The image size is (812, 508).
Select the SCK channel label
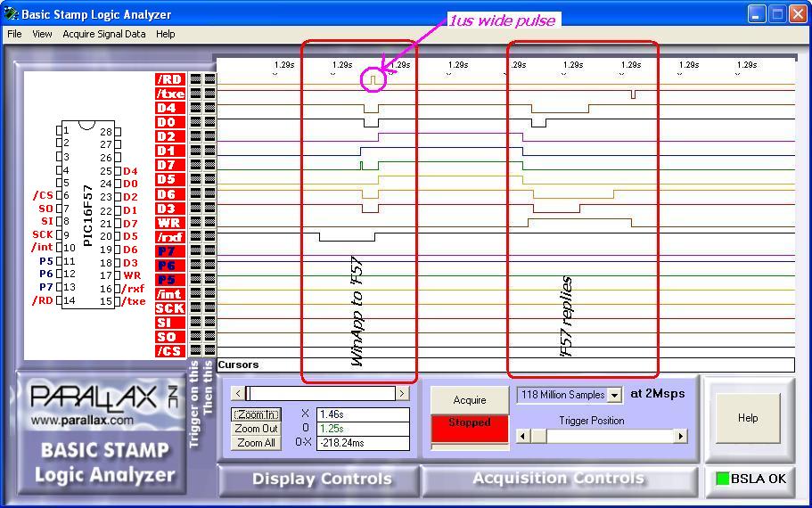[x=170, y=308]
